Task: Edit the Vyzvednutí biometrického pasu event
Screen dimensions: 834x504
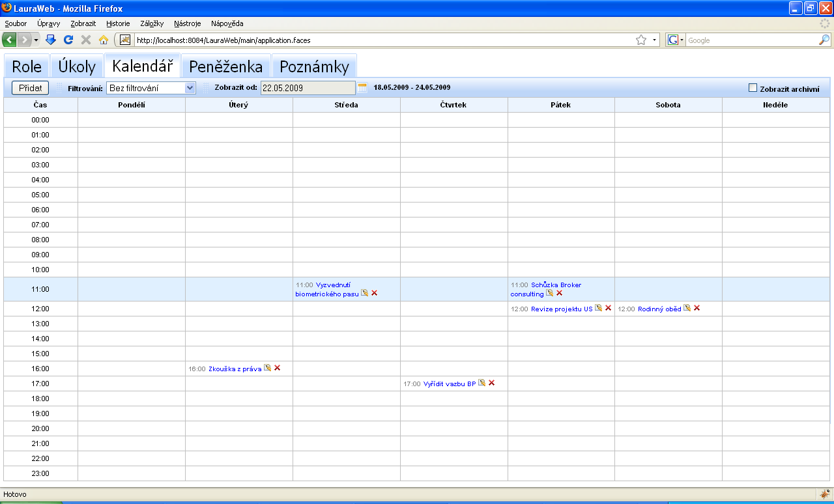Action: click(365, 293)
